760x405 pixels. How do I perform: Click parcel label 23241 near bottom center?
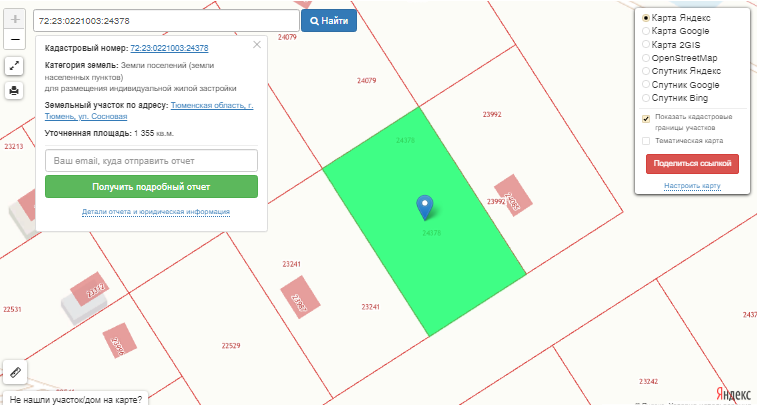click(x=370, y=307)
